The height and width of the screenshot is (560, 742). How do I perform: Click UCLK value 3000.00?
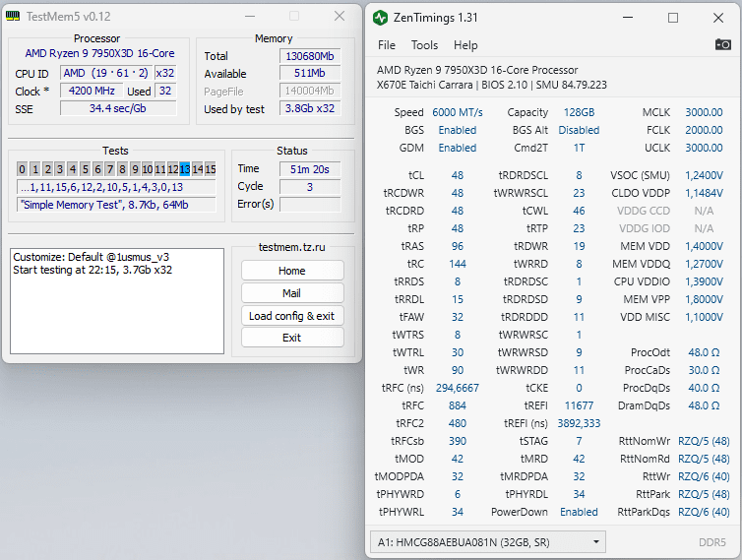click(x=704, y=148)
